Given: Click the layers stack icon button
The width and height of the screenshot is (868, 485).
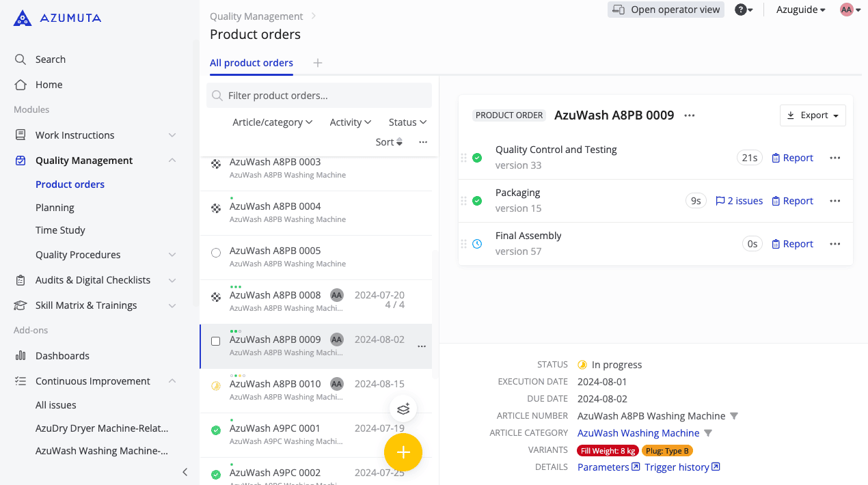Looking at the screenshot, I should coord(403,409).
